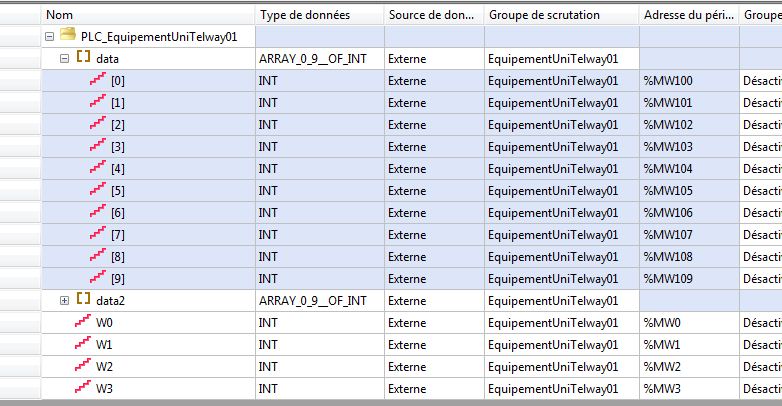Viewport: 782px width, 406px height.
Task: Expand the data2 array node
Action: click(65, 300)
